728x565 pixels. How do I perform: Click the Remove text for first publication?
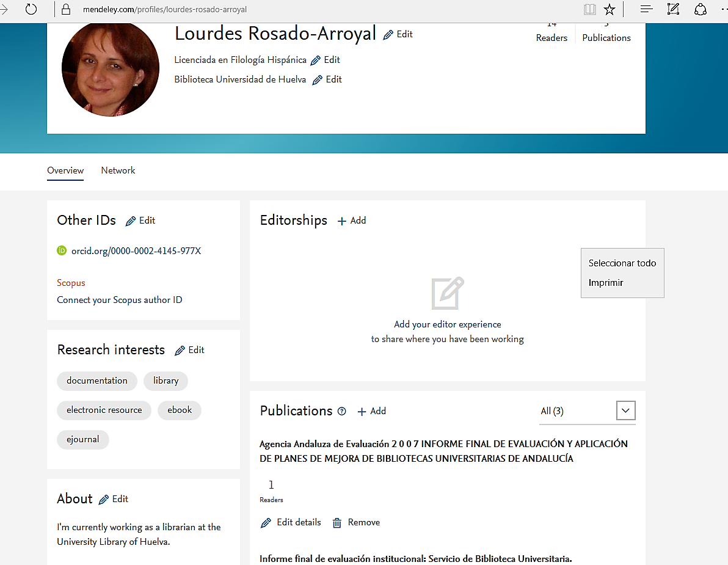[x=364, y=522]
